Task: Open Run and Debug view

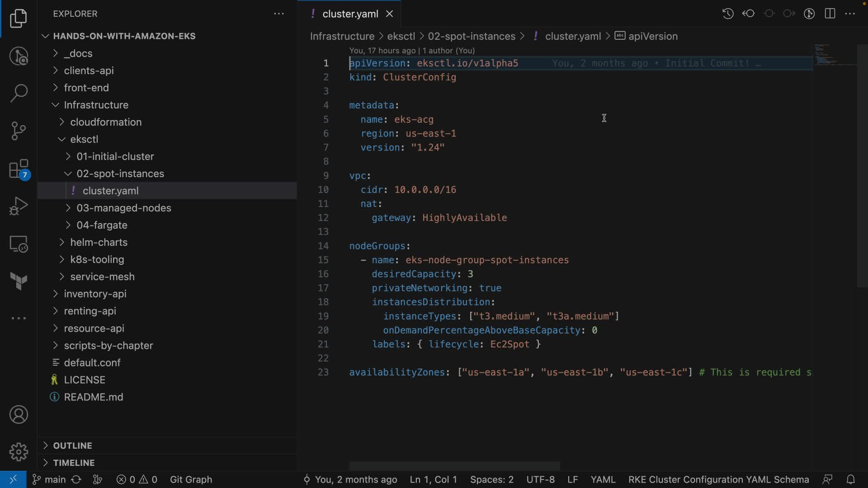Action: coord(19,206)
